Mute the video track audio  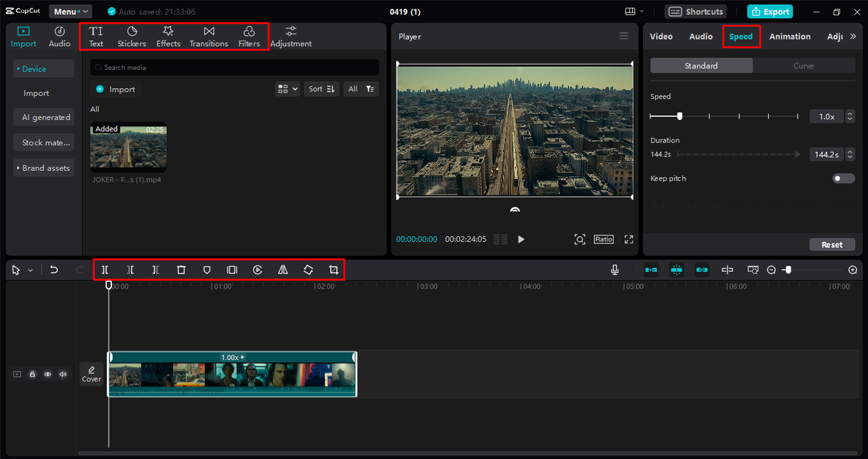tap(63, 374)
